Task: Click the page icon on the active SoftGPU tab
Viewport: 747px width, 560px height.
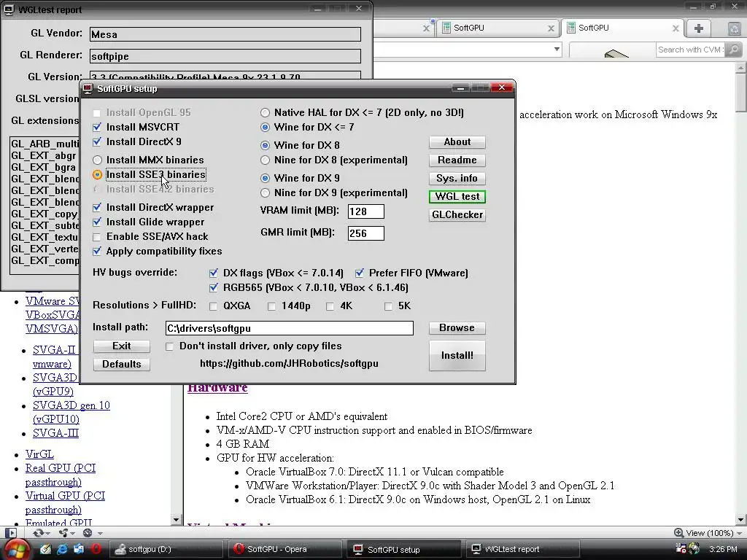Action: [x=570, y=28]
